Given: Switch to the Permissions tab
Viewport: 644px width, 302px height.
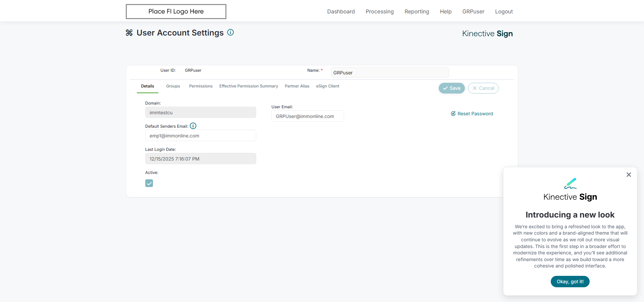Looking at the screenshot, I should [201, 86].
